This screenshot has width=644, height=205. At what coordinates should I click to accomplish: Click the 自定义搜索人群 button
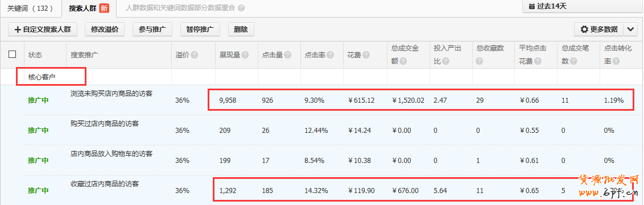(x=43, y=29)
